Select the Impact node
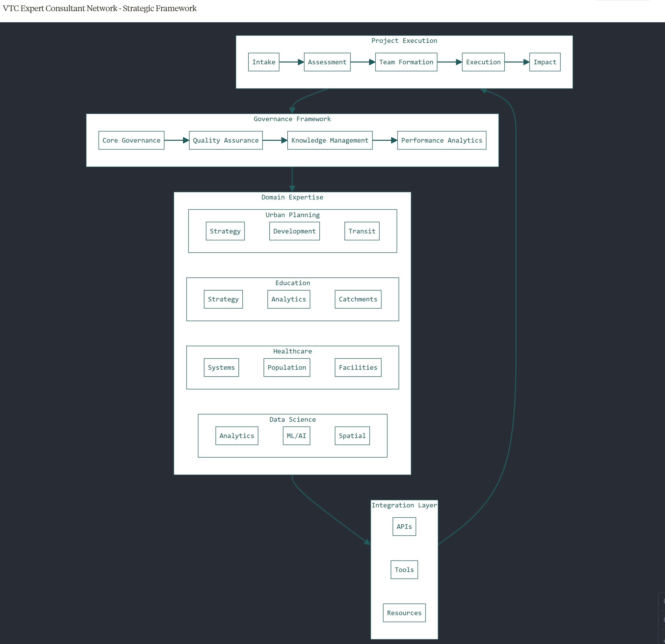Image resolution: width=665 pixels, height=644 pixels. tap(545, 62)
